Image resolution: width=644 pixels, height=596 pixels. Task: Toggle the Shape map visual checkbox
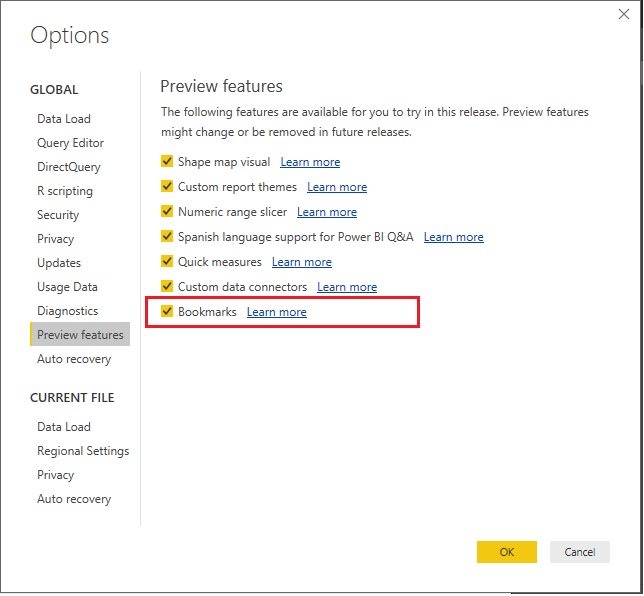[x=167, y=162]
